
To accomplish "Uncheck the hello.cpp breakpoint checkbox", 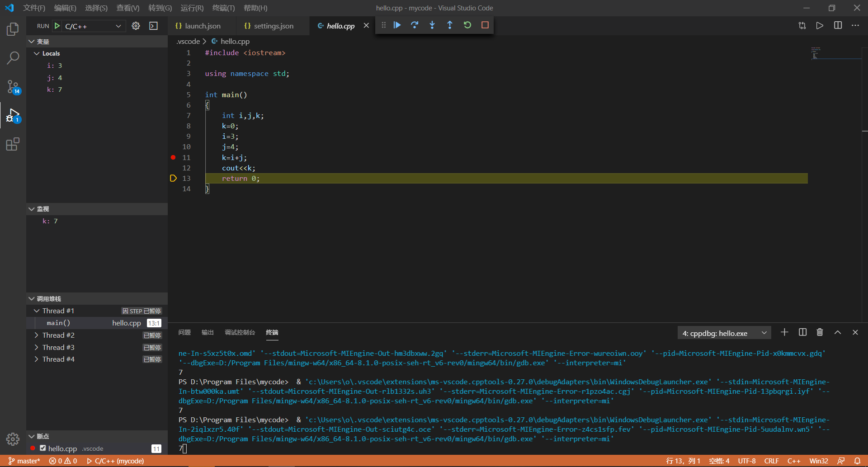I will (43, 448).
